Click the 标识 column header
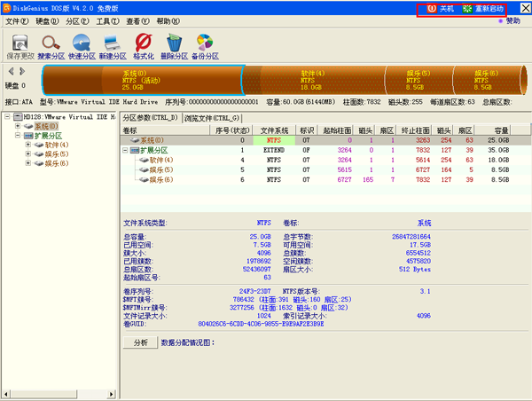The image size is (532, 401). [x=307, y=130]
